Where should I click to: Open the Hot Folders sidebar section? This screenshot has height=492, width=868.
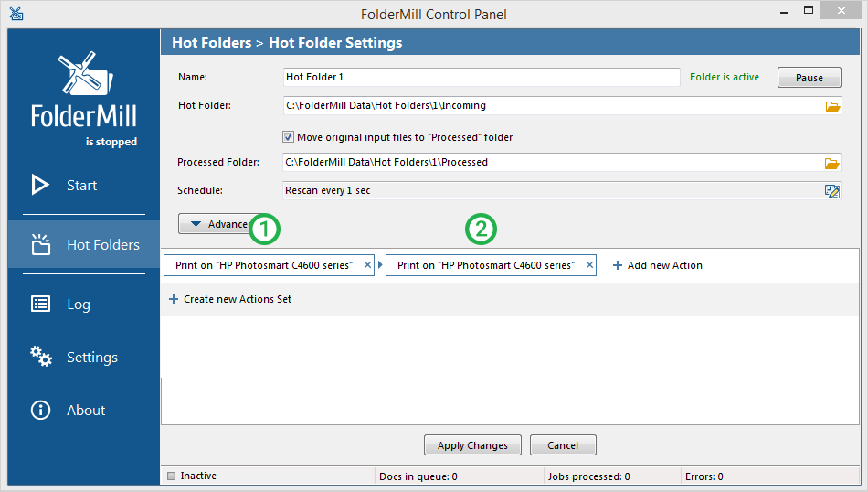coord(84,244)
